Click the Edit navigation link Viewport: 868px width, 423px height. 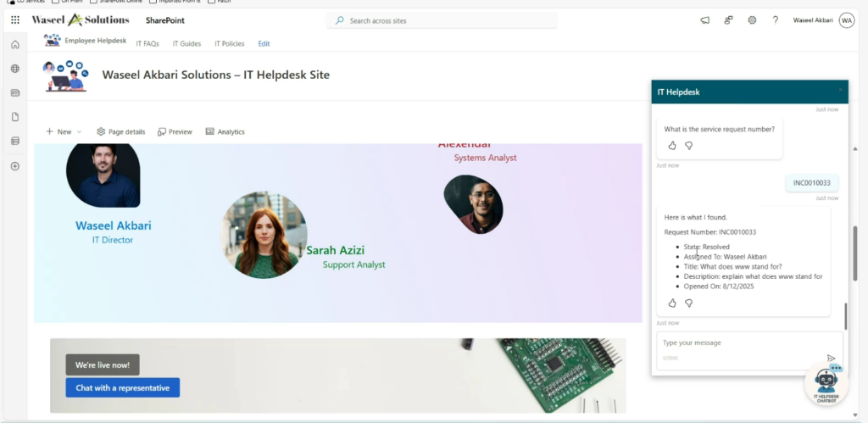coord(264,44)
